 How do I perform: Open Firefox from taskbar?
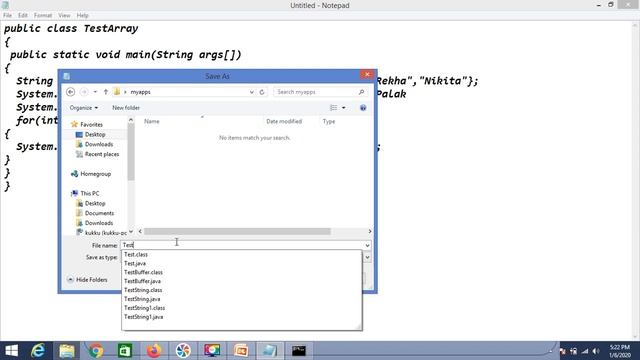click(154, 351)
